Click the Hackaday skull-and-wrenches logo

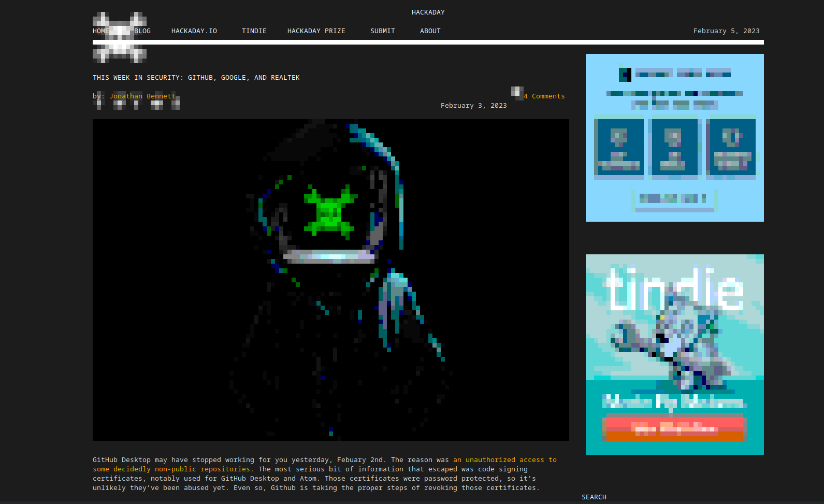pos(120,37)
